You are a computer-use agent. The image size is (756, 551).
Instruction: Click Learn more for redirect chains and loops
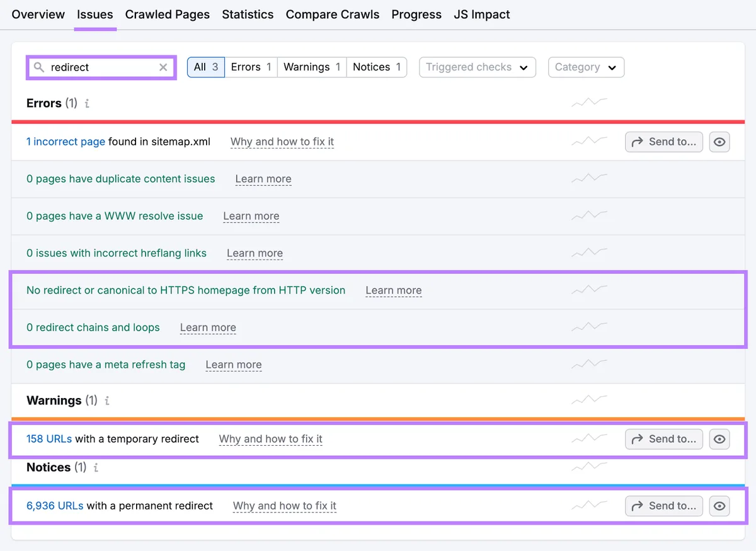pyautogui.click(x=208, y=327)
